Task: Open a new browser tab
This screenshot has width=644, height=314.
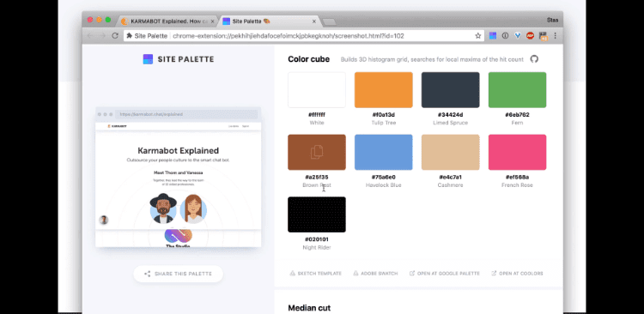Action: 329,21
